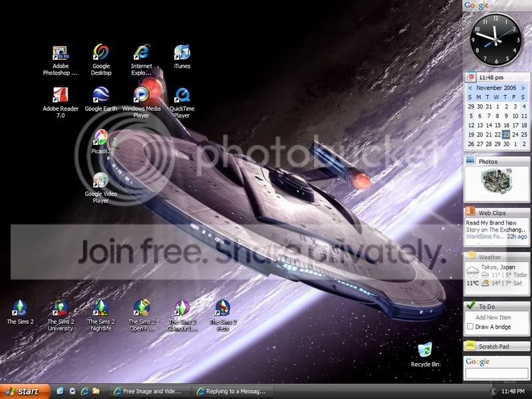
Task: Open the Start menu
Action: [x=25, y=391]
